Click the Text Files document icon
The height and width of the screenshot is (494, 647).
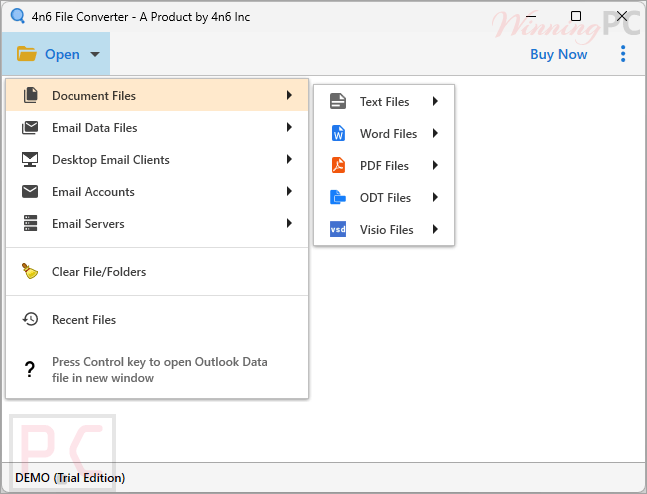(x=338, y=101)
